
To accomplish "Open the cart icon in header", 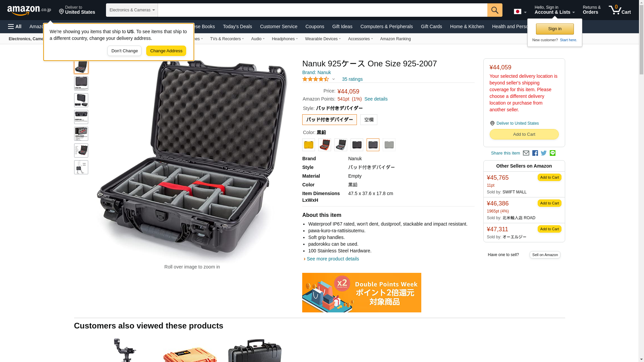I will point(620,10).
